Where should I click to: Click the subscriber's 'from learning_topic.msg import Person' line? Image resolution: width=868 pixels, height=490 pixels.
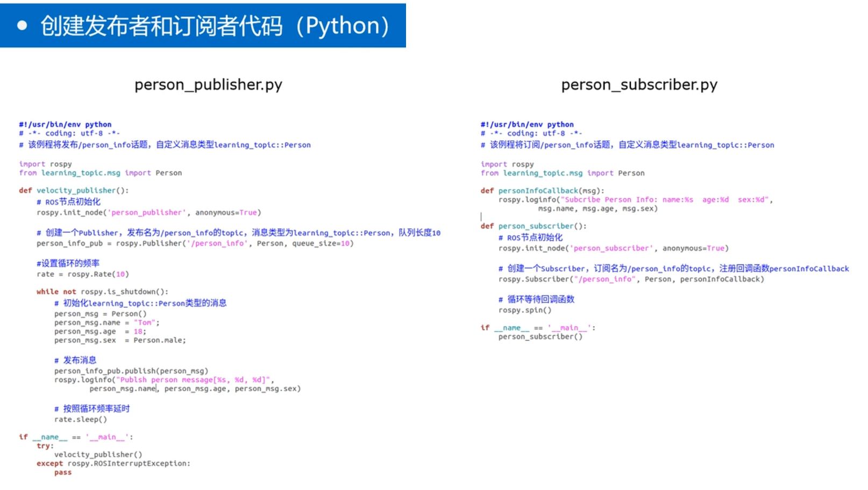pyautogui.click(x=563, y=173)
